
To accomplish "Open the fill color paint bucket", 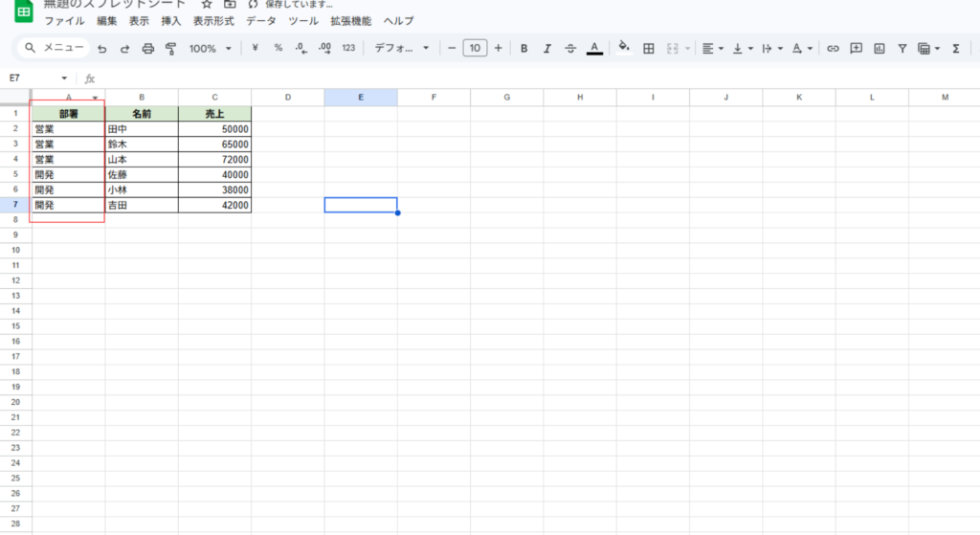I will [624, 48].
